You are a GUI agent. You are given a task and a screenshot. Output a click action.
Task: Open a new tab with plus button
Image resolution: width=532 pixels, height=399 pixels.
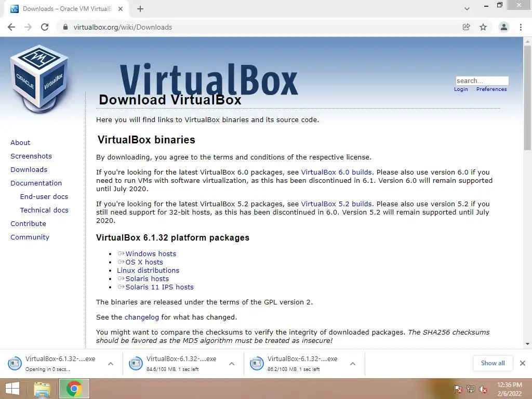tap(140, 9)
